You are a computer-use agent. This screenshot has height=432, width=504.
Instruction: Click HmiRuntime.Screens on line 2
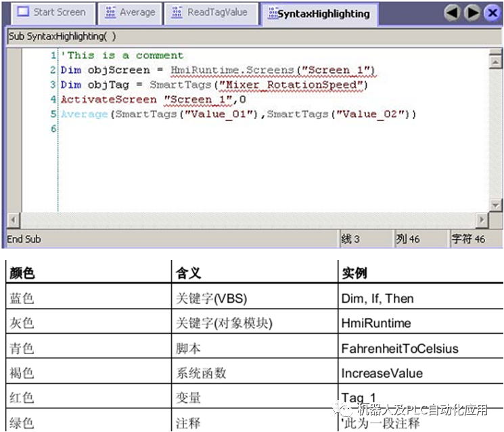click(x=232, y=70)
